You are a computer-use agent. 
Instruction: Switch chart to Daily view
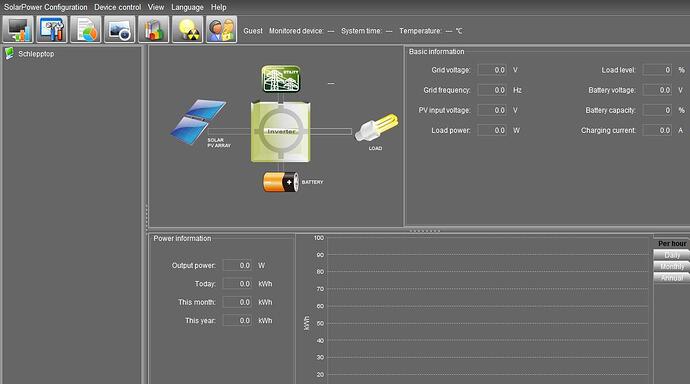pyautogui.click(x=672, y=255)
